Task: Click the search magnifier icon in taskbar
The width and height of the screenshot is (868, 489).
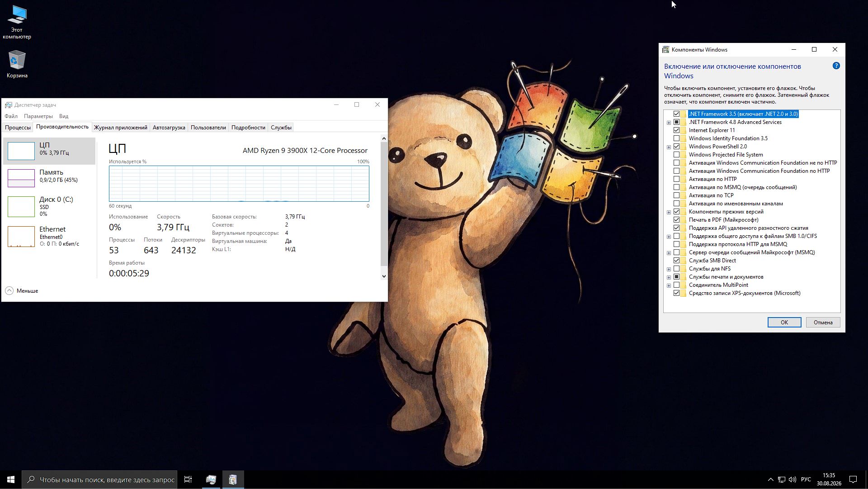Action: [x=31, y=480]
